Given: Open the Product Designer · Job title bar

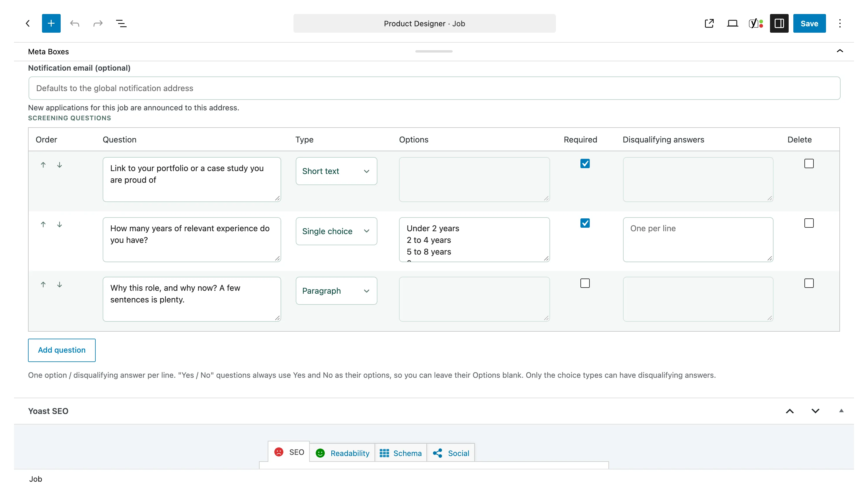Looking at the screenshot, I should tap(424, 23).
